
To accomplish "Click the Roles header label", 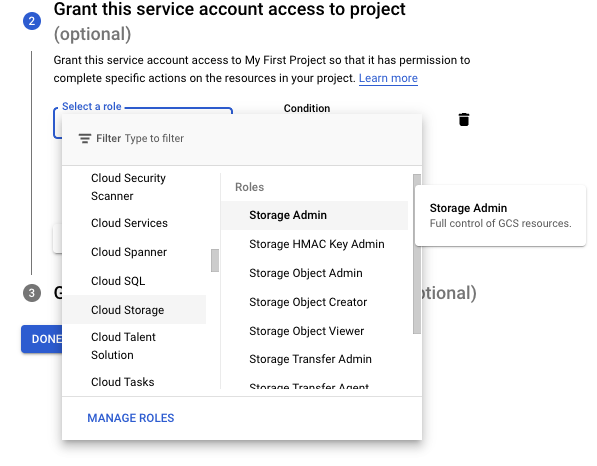I will click(x=249, y=187).
